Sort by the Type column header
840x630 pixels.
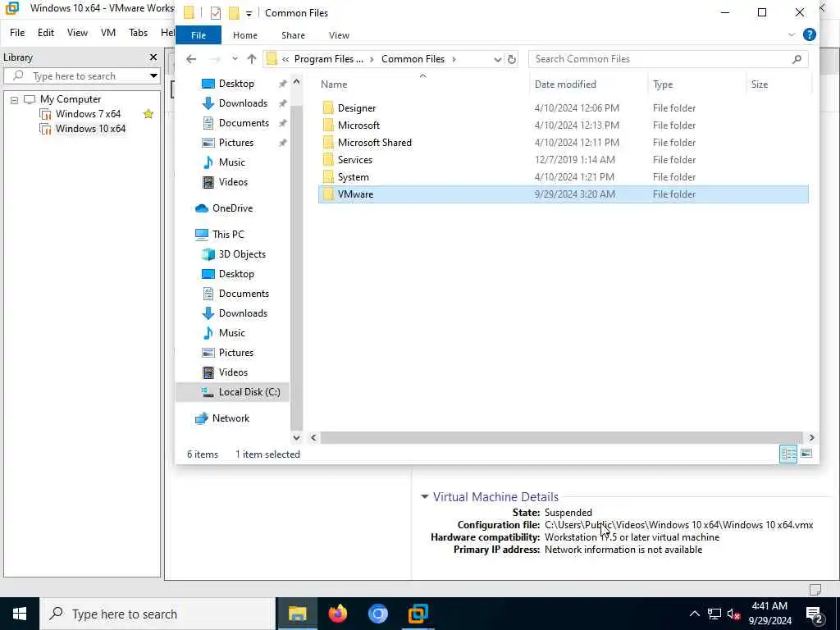(x=696, y=84)
